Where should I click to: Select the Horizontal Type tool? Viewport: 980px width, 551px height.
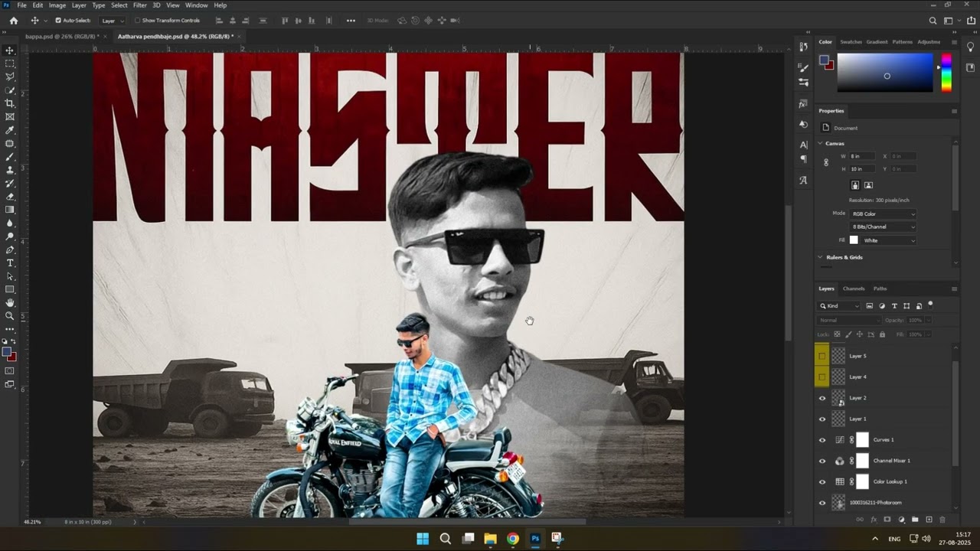pos(10,263)
